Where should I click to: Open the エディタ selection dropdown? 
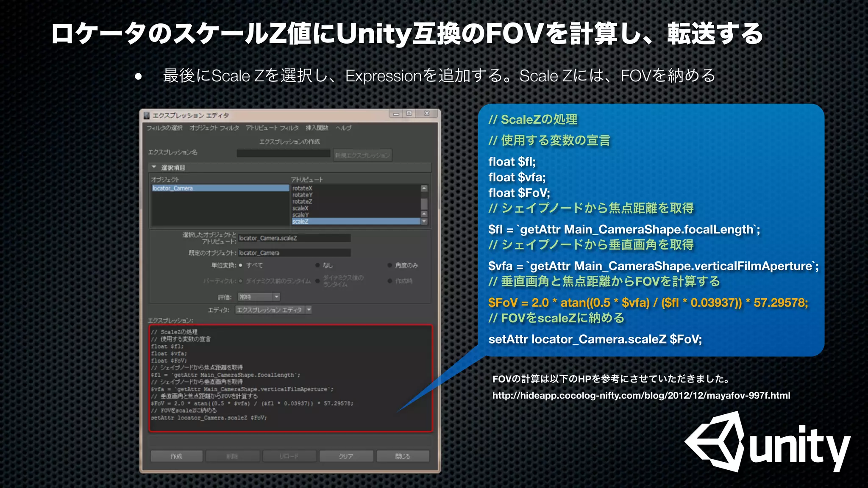click(273, 310)
